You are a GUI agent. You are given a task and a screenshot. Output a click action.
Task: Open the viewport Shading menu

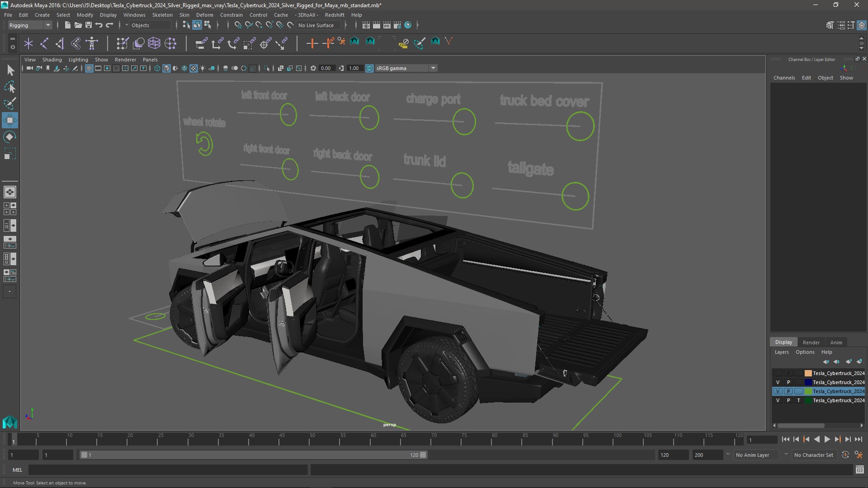[52, 60]
